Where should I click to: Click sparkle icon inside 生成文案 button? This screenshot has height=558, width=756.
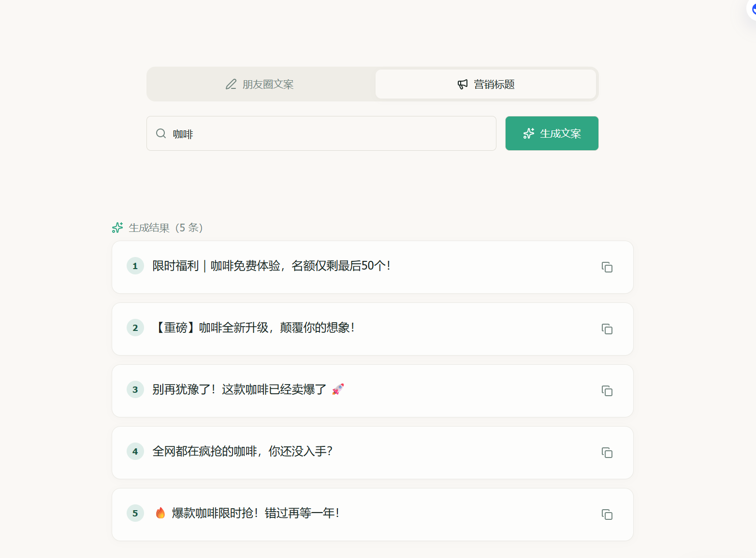pyautogui.click(x=529, y=133)
